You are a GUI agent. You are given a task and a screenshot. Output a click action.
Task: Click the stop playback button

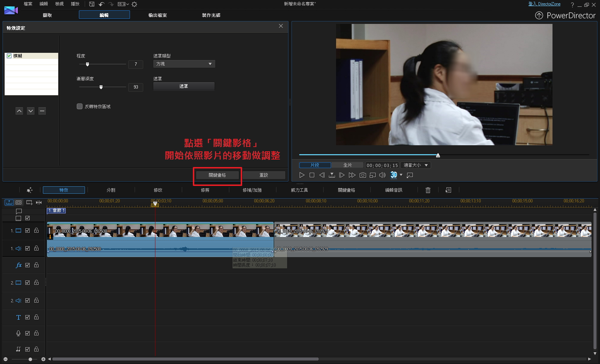[x=312, y=175]
